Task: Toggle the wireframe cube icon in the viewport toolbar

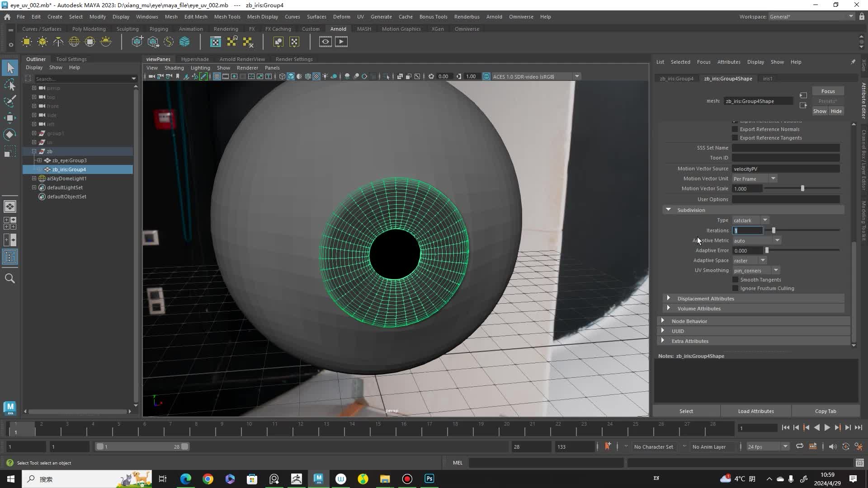Action: (x=282, y=76)
